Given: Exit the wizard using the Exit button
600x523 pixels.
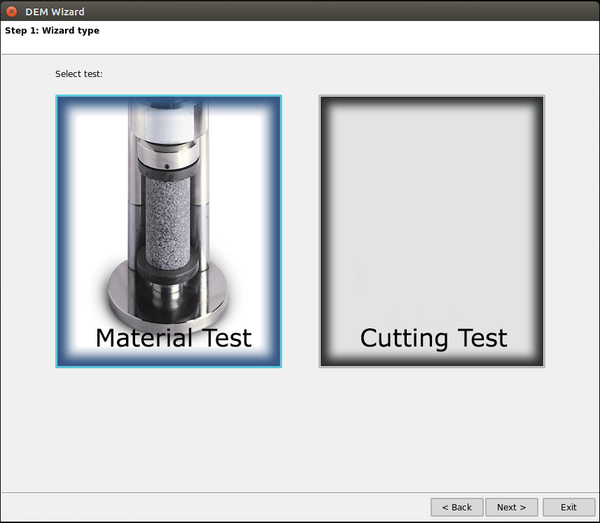Looking at the screenshot, I should coord(568,507).
